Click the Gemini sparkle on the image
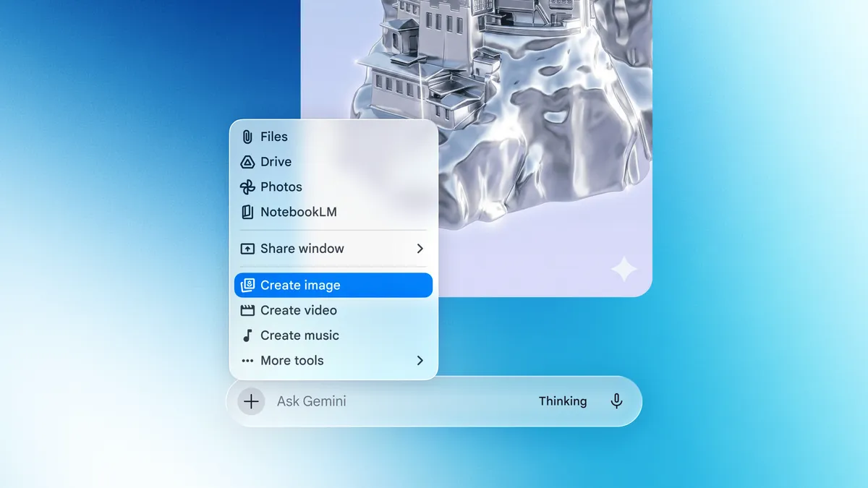 pyautogui.click(x=624, y=270)
